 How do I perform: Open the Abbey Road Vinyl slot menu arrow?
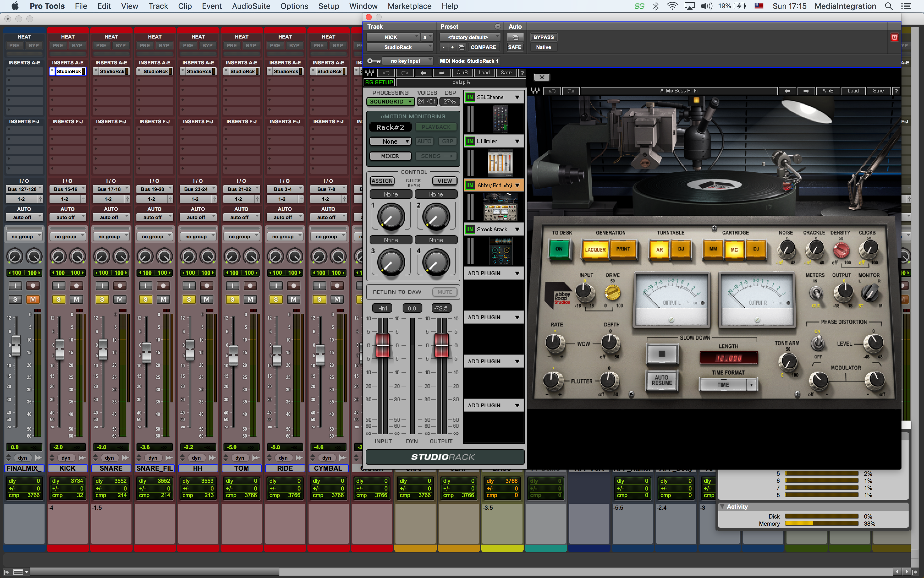[517, 186]
